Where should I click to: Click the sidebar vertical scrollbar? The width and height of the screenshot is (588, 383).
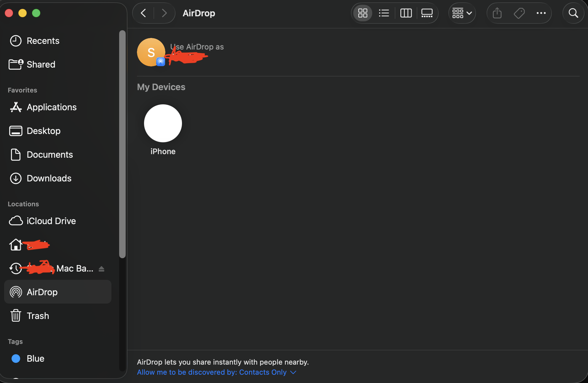122,144
